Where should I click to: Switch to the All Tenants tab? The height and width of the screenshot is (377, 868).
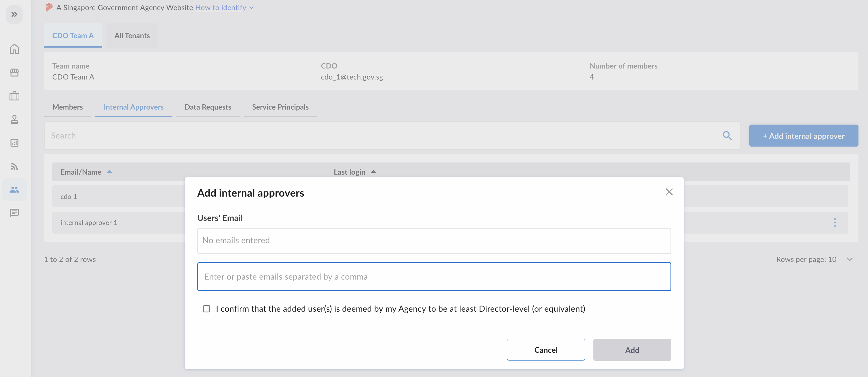tap(132, 36)
